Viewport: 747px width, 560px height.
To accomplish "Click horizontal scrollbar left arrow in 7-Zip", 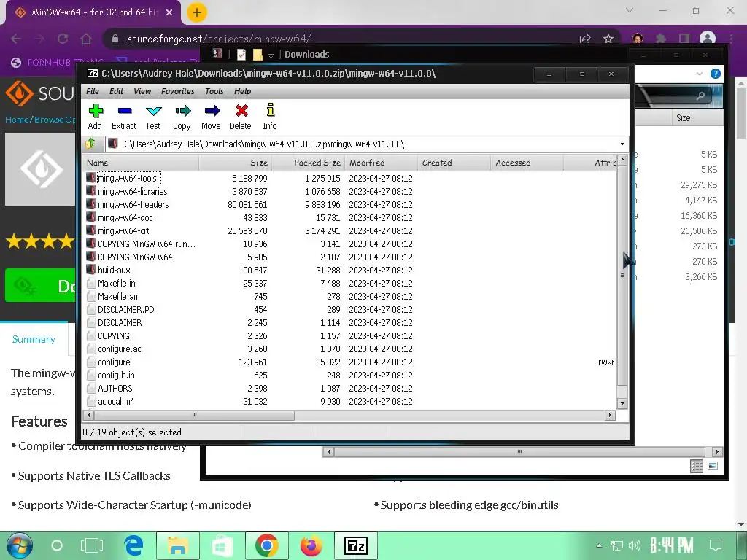I will coord(88,415).
